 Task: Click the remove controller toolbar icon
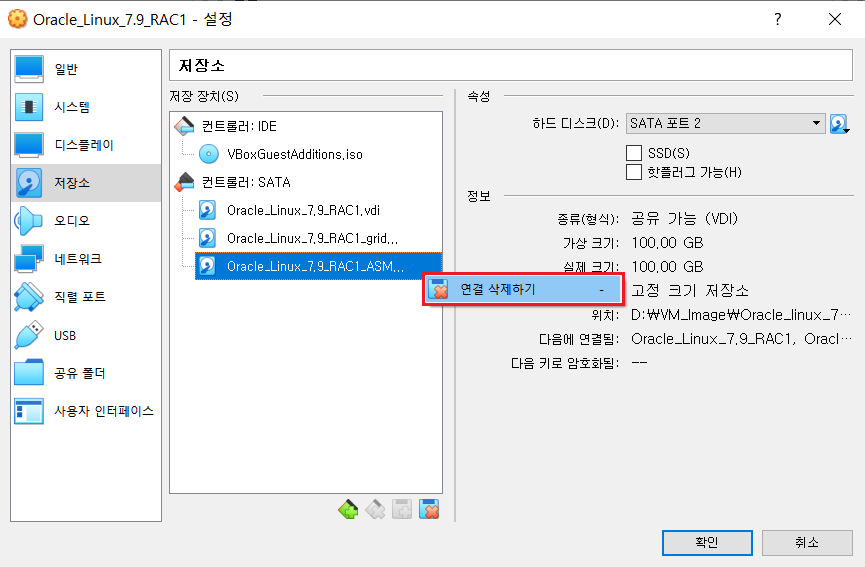[x=375, y=509]
